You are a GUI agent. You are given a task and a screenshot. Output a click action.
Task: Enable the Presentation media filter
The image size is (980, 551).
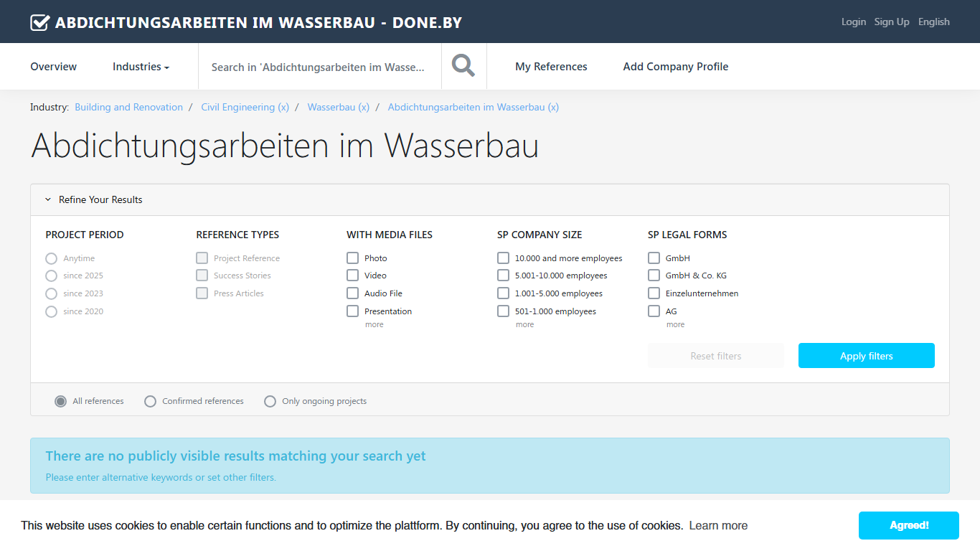[353, 311]
